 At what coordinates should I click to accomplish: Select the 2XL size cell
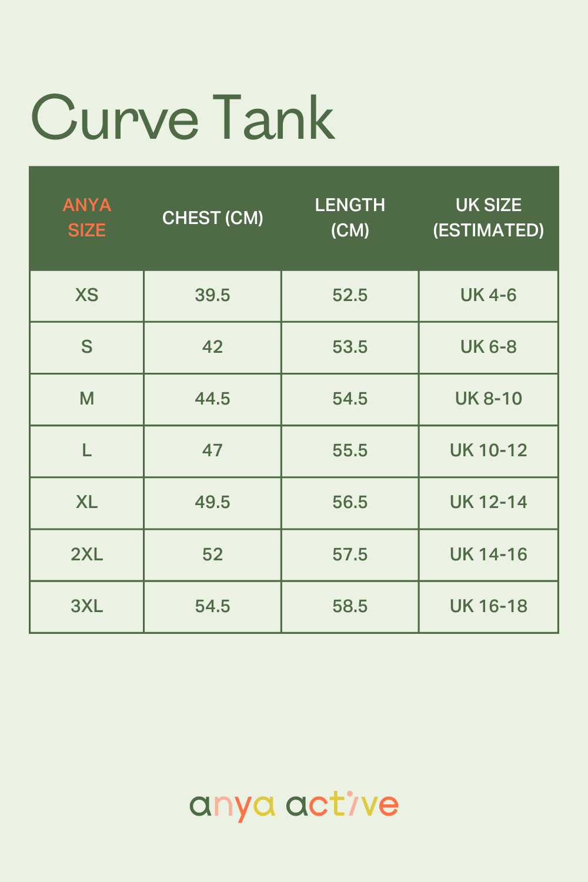pos(86,554)
